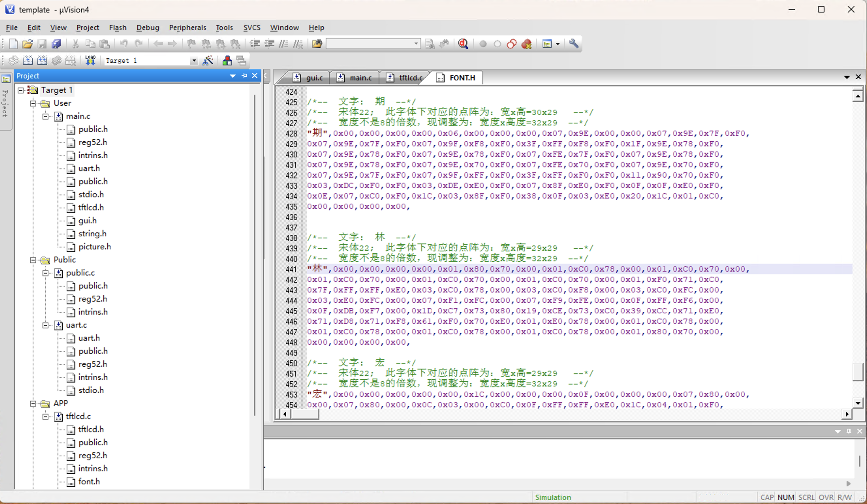Collapse the uart.c node
Screen dimensions: 867x504
45,325
